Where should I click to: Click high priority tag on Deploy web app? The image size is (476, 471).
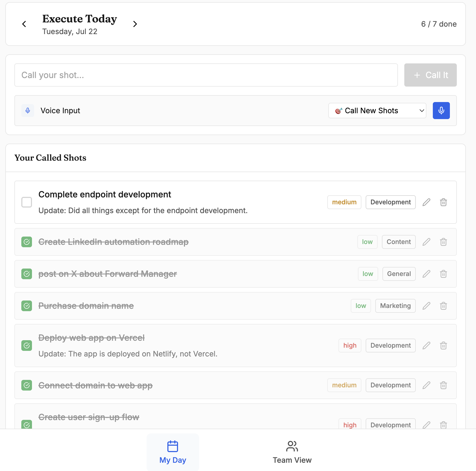(x=350, y=346)
